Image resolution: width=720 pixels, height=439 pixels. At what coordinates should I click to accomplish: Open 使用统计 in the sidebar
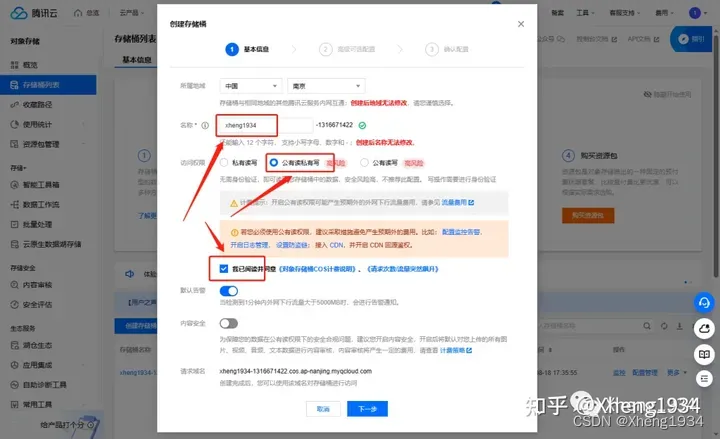pyautogui.click(x=38, y=124)
